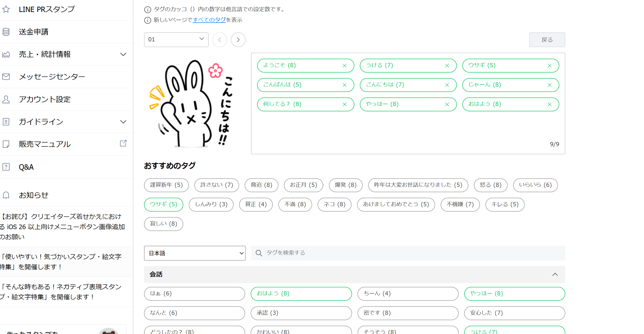Expand the ガイドライン menu section
The width and height of the screenshot is (644, 334).
click(x=123, y=122)
